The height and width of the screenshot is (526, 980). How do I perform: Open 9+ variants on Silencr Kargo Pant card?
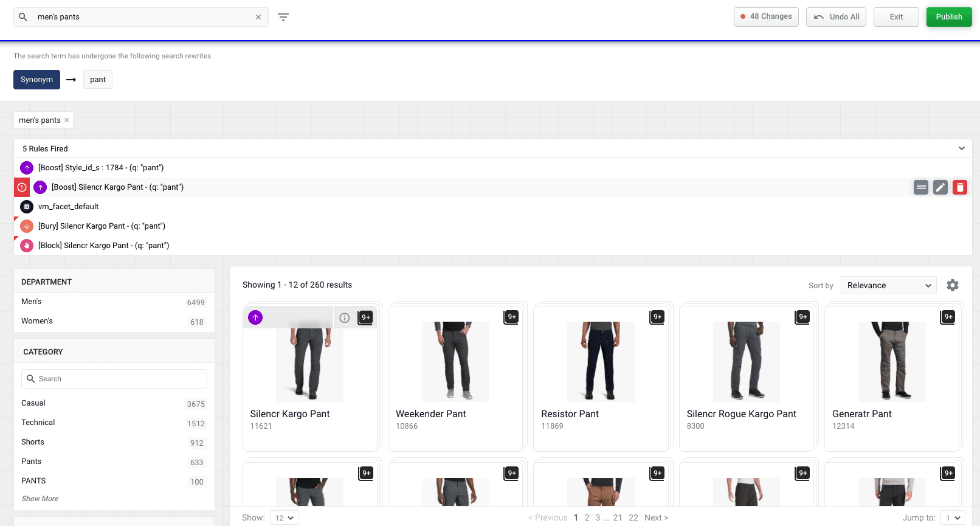(365, 317)
